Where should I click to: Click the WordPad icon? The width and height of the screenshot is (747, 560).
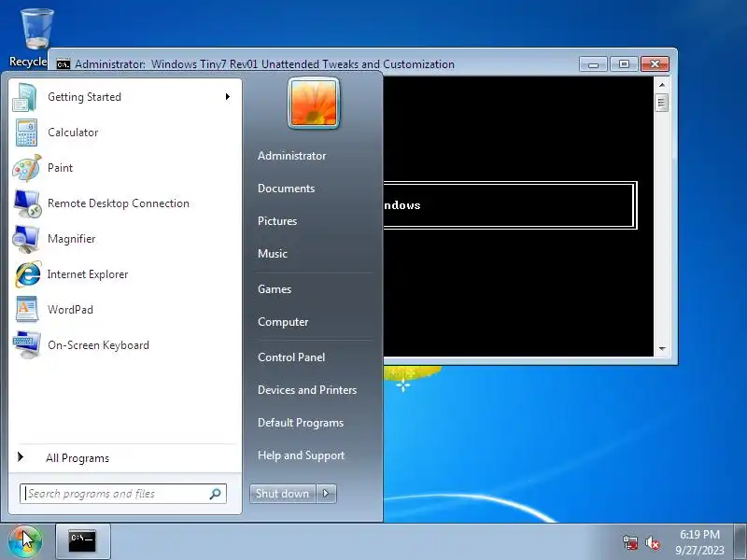(x=27, y=310)
